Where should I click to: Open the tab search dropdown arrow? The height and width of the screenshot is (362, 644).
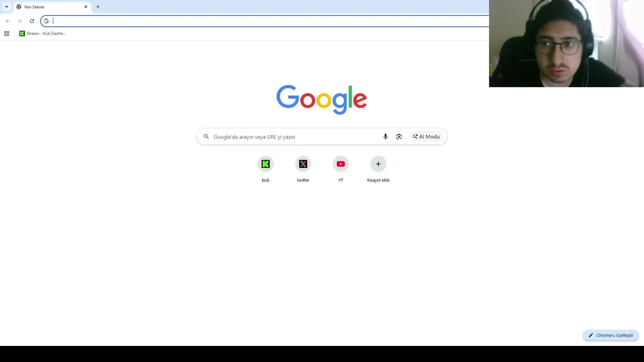pos(7,7)
